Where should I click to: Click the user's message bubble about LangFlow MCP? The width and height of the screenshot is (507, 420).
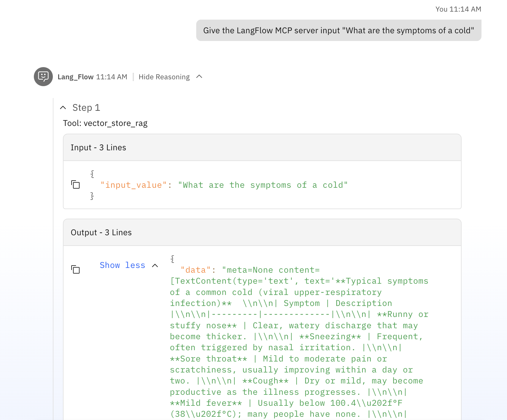click(338, 30)
